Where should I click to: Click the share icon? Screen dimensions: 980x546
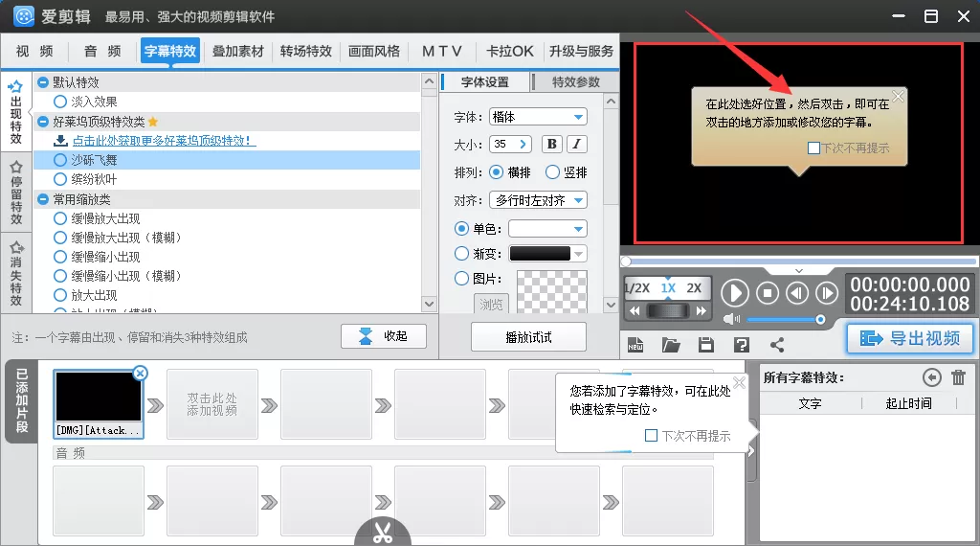coord(777,345)
